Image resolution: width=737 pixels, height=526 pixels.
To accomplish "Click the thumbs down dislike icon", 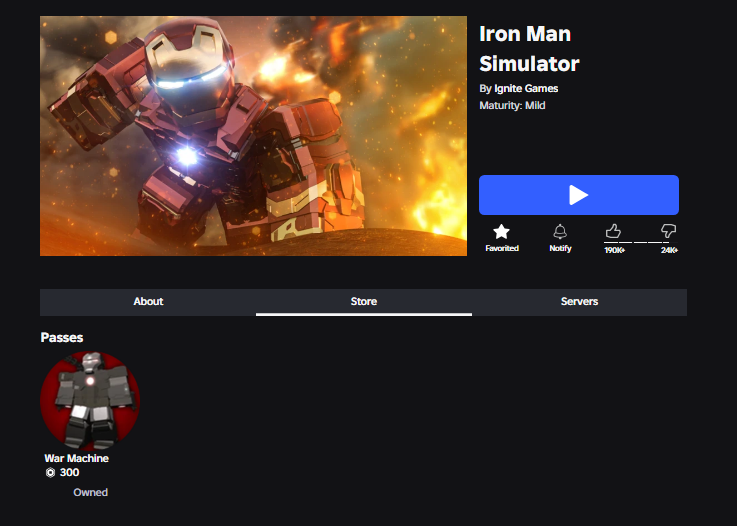I will (668, 230).
